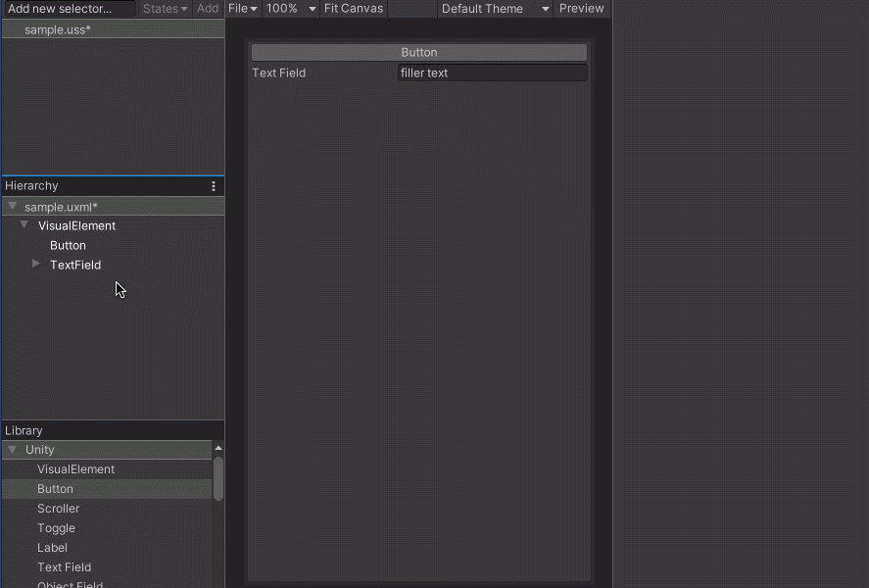Viewport: 869px width, 588px height.
Task: Select the sample.uss stylesheet entry
Action: [x=58, y=30]
